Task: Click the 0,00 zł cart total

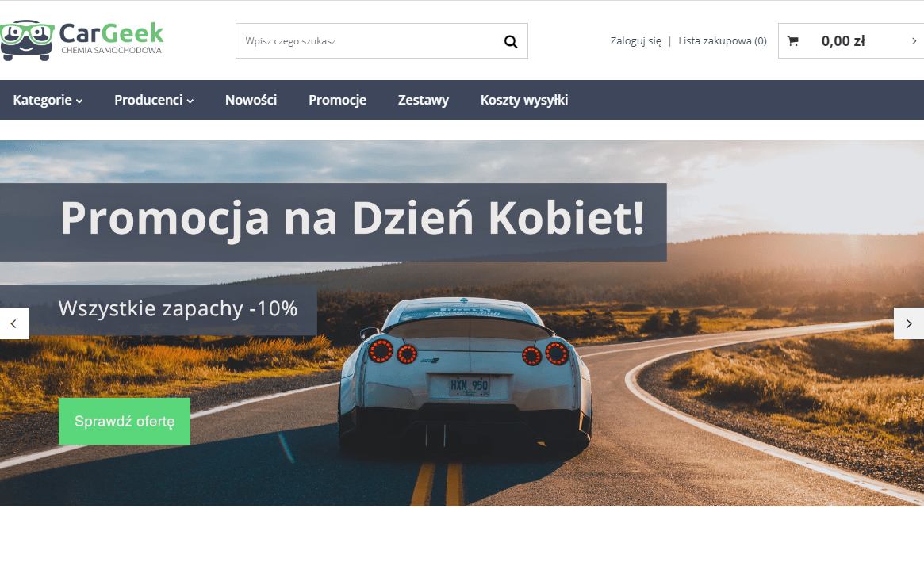Action: [843, 41]
